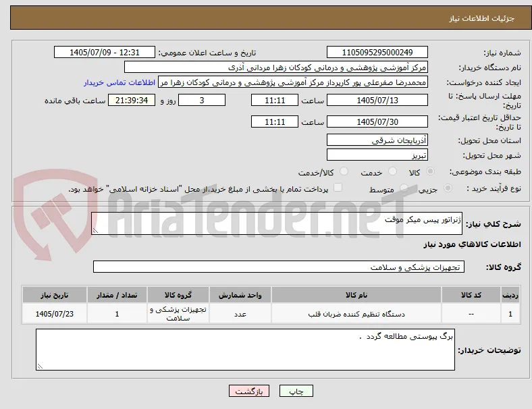
Task: Click the row number cell 1
Action: pyautogui.click(x=510, y=314)
